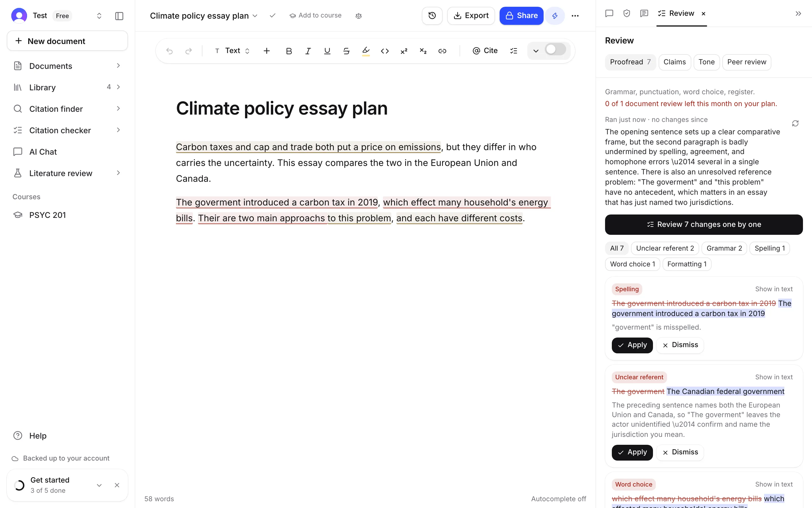Click the balance scale icon
This screenshot has width=812, height=508.
(358, 16)
